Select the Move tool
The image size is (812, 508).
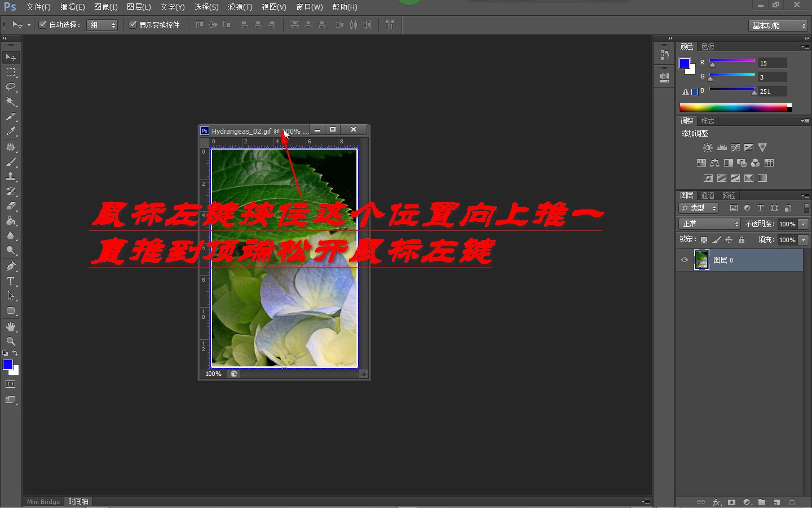click(11, 57)
